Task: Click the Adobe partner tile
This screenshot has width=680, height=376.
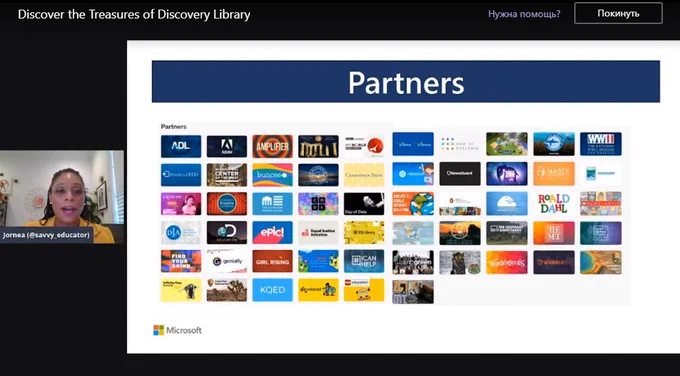Action: click(227, 146)
